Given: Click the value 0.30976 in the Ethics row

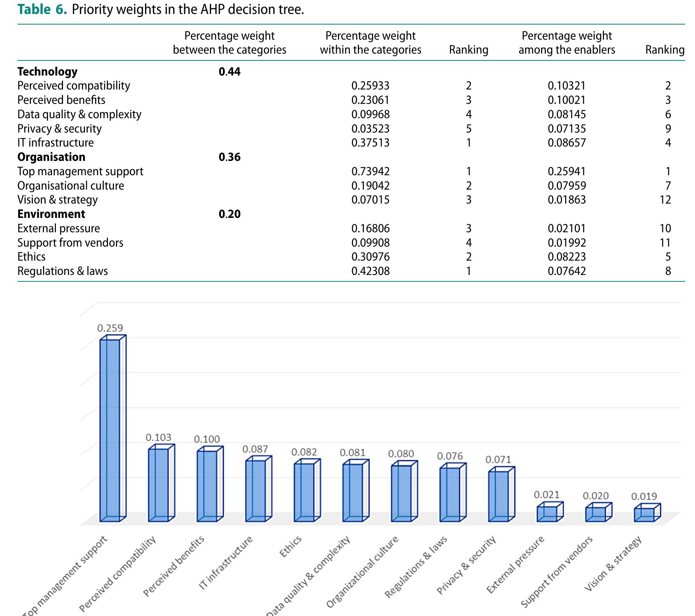Looking at the screenshot, I should [370, 257].
